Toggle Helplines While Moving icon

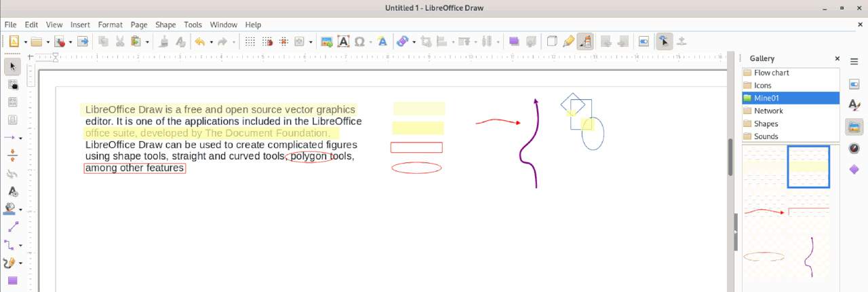[283, 41]
